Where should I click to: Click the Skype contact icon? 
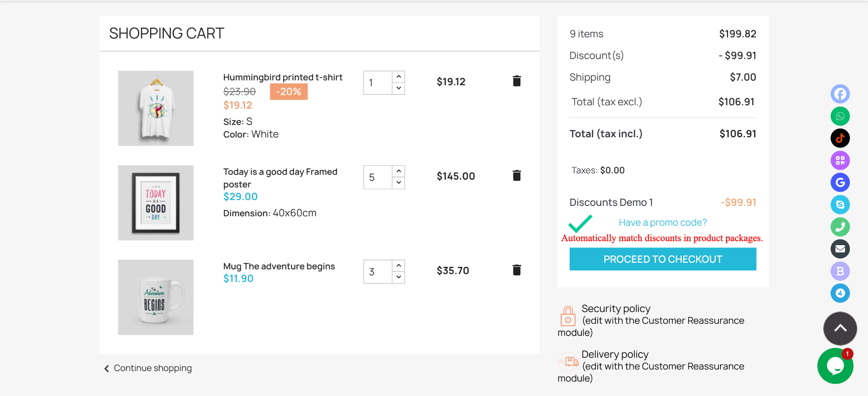(x=840, y=205)
